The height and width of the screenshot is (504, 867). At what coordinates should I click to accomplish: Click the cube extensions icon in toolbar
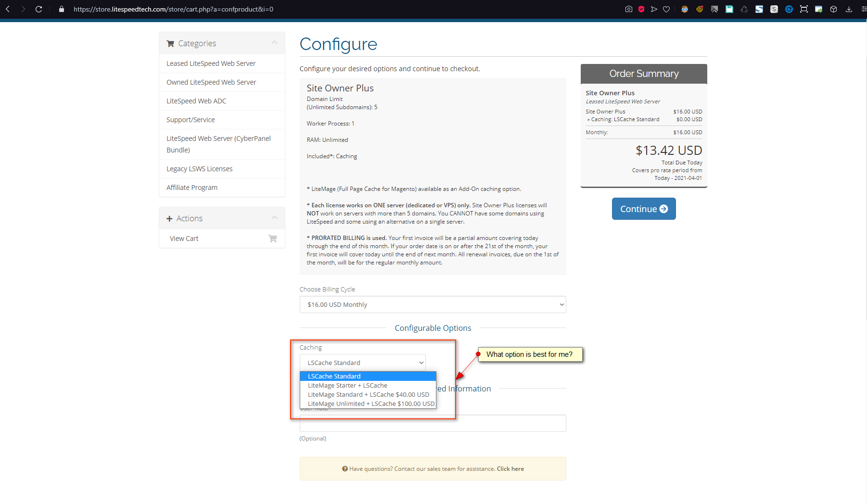point(834,9)
